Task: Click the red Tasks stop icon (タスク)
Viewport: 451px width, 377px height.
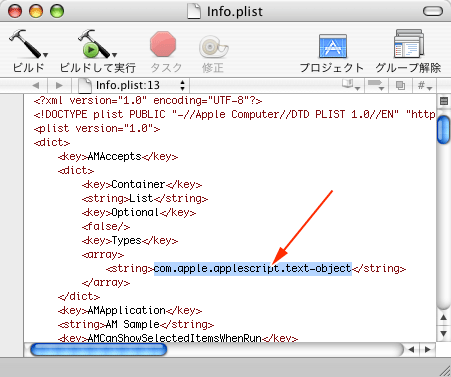Action: pyautogui.click(x=163, y=44)
